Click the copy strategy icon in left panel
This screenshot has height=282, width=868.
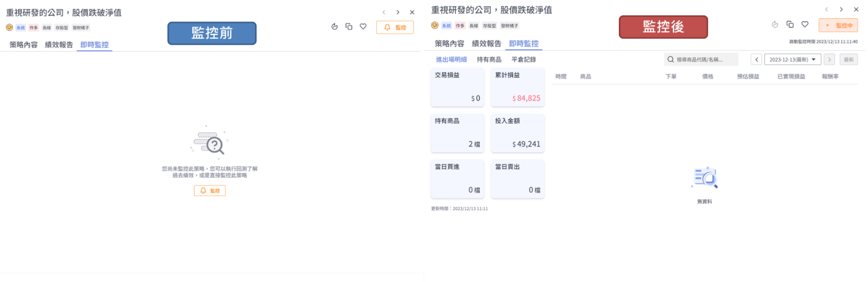click(349, 27)
